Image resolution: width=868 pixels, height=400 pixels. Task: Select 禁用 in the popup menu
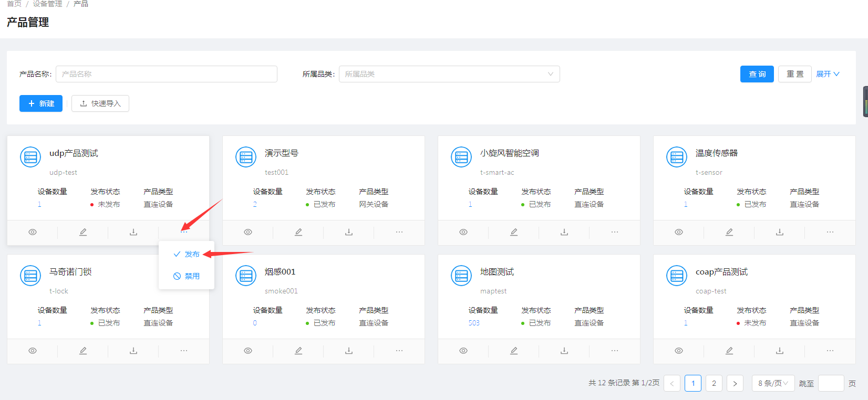pos(187,276)
